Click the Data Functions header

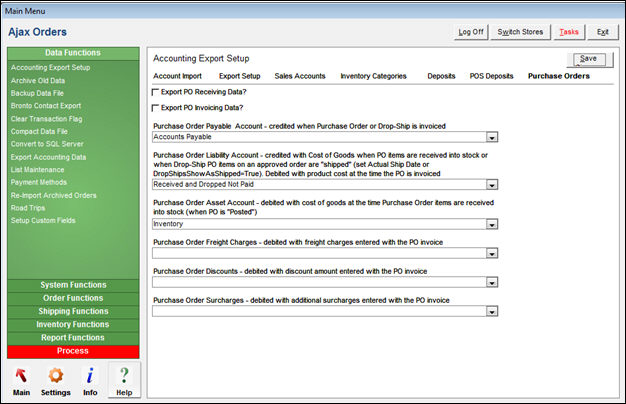pyautogui.click(x=73, y=53)
